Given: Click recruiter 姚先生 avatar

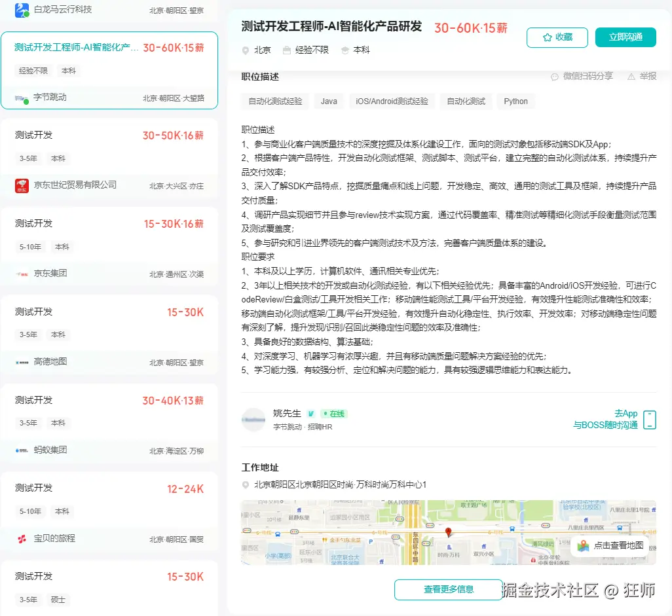Looking at the screenshot, I should [x=253, y=420].
